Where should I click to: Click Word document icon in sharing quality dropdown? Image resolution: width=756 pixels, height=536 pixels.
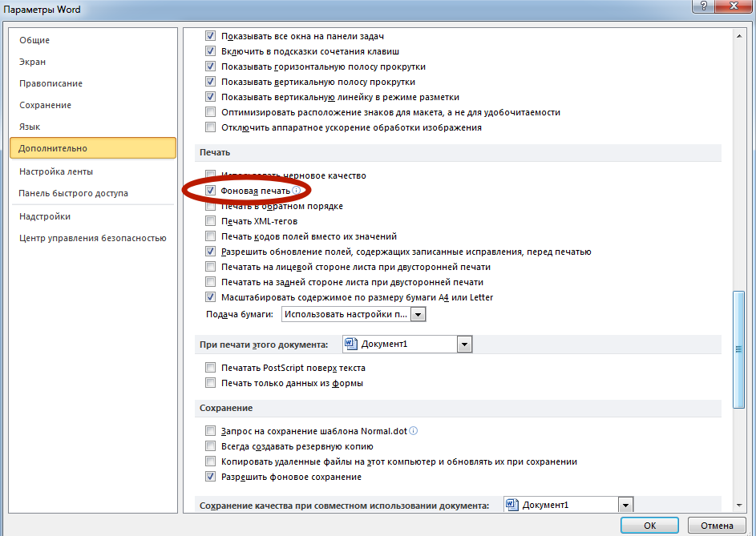[512, 505]
